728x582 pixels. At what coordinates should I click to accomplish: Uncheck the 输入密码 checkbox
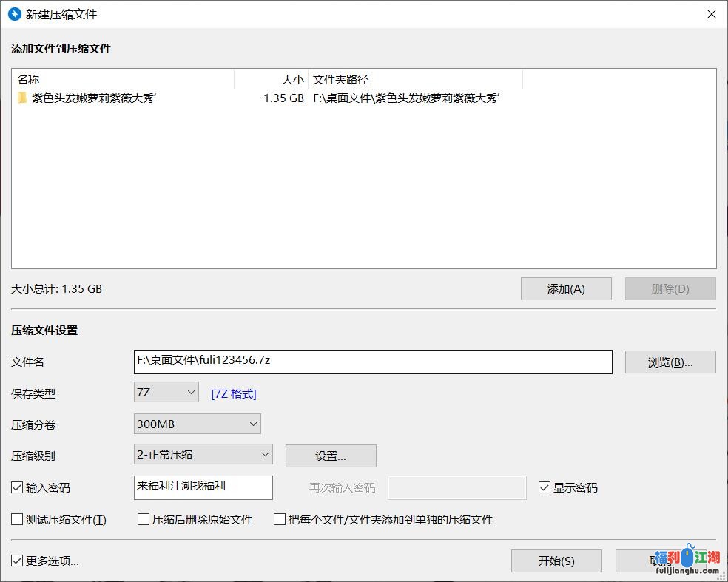pos(15,487)
